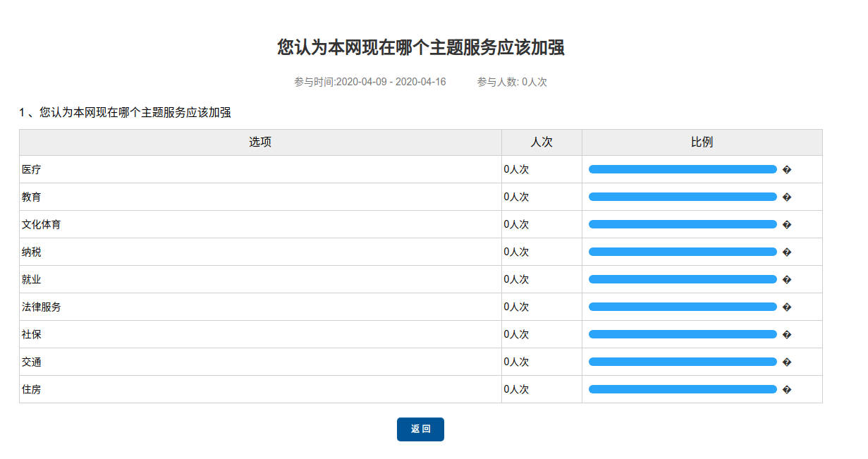
Task: Click the 选项 column header
Action: [260, 142]
